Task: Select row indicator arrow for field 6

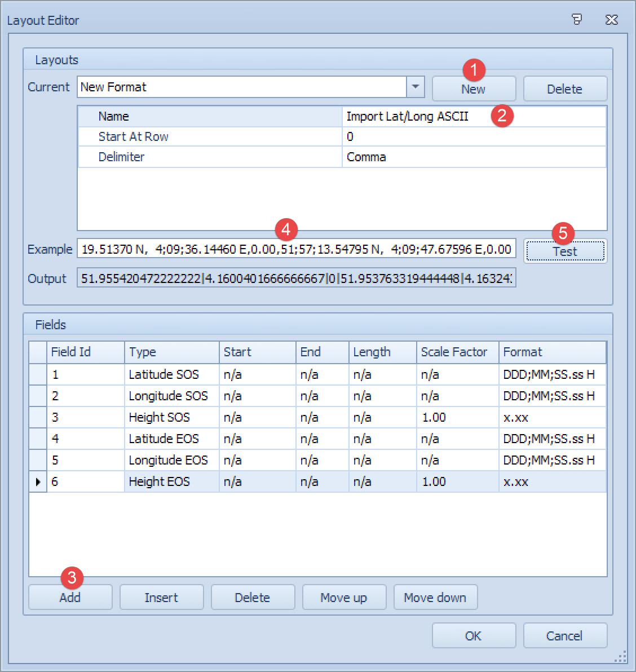Action: click(38, 482)
